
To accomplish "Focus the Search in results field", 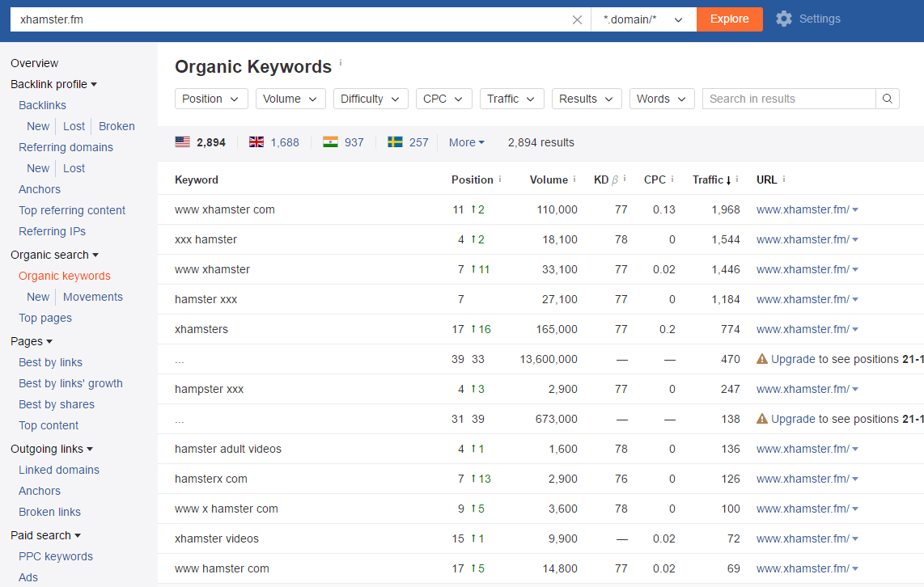I will 789,99.
